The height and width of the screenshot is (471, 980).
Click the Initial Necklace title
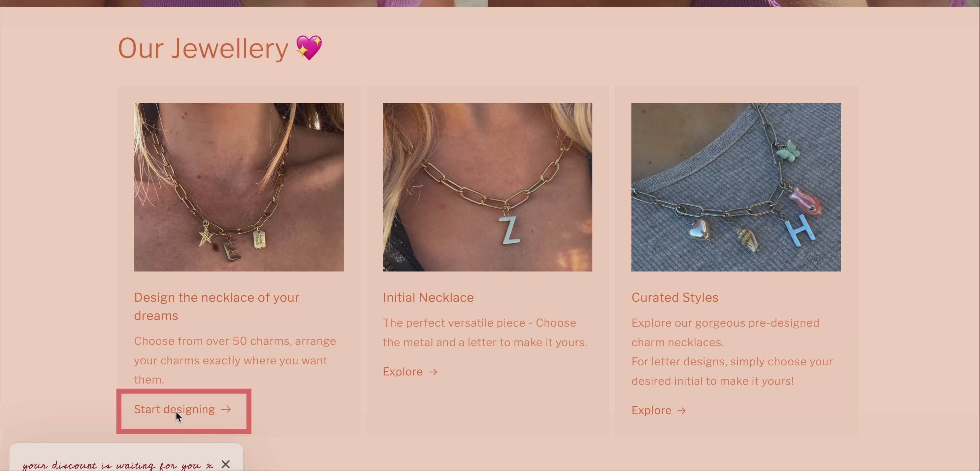pyautogui.click(x=428, y=297)
